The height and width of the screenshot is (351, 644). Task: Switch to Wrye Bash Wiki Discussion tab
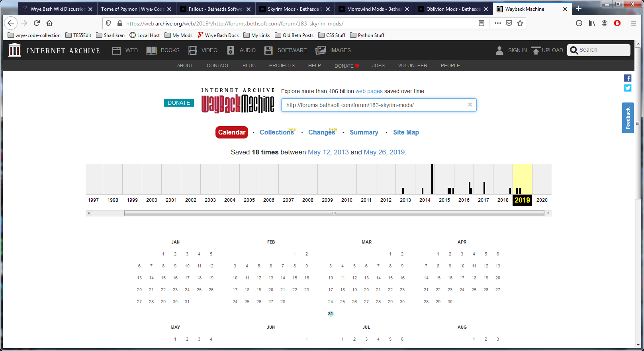[x=58, y=9]
